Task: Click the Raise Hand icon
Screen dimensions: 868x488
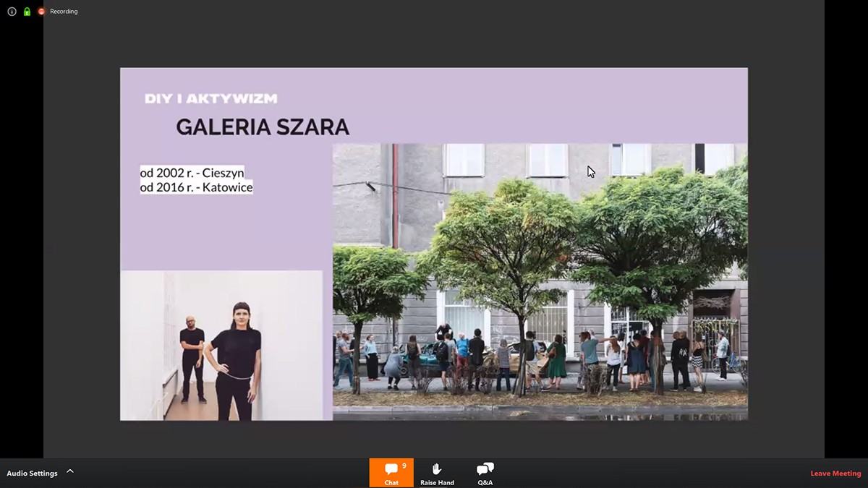Action: click(437, 469)
